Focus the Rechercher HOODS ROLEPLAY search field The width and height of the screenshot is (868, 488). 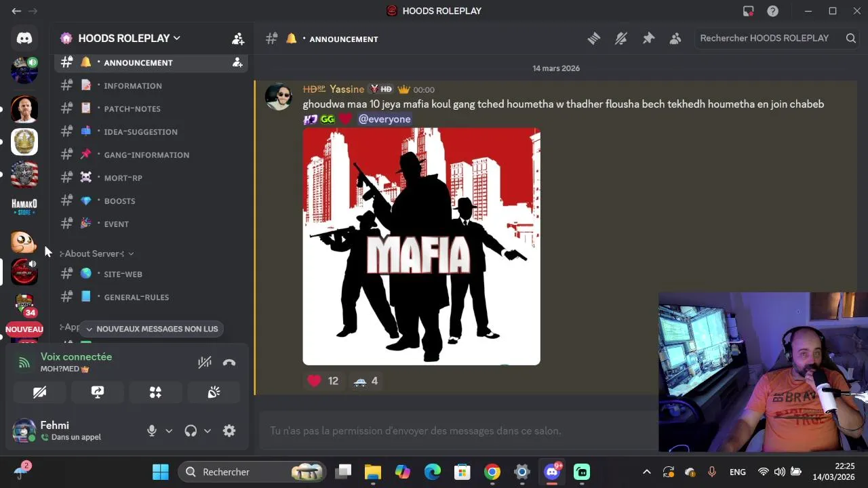click(778, 39)
